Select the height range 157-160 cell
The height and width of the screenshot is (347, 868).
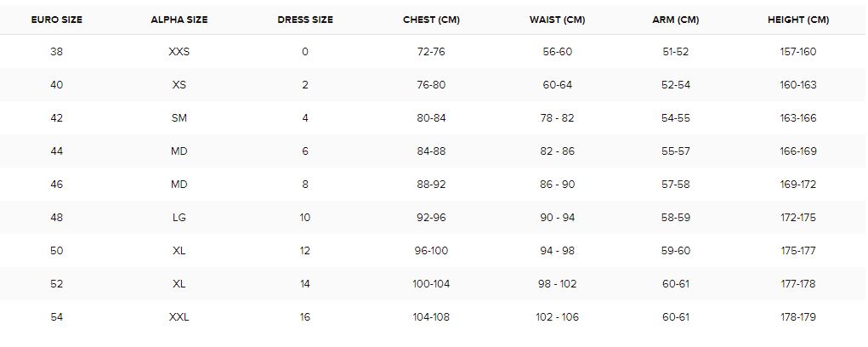pyautogui.click(x=797, y=52)
